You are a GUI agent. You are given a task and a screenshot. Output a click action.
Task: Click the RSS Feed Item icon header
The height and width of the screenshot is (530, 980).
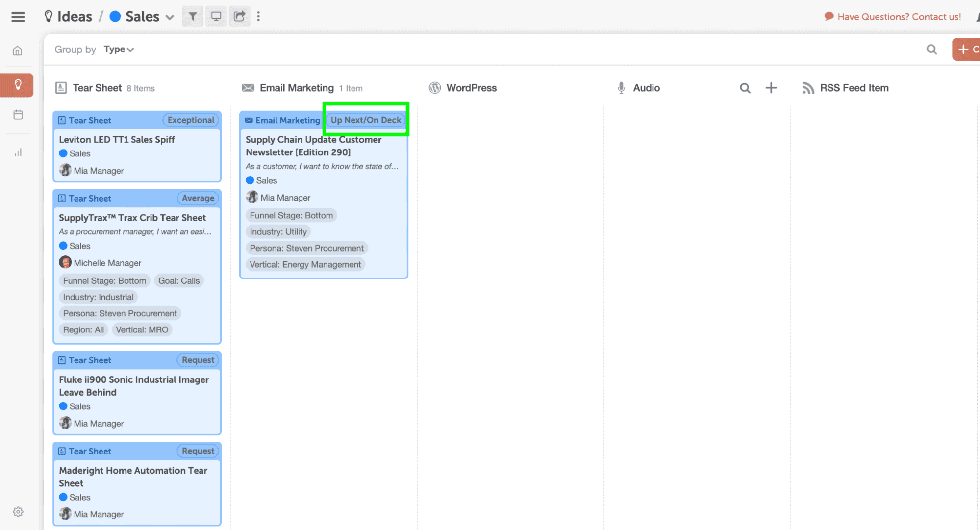808,87
